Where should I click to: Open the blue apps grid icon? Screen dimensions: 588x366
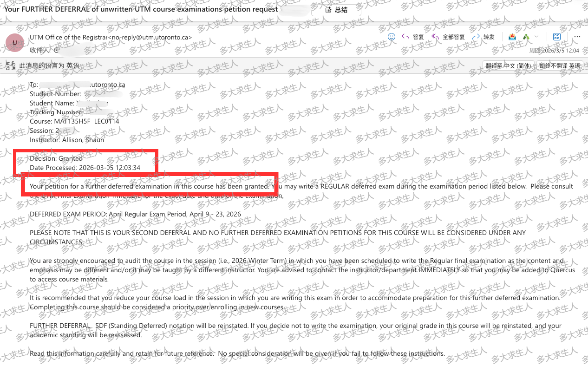(556, 37)
